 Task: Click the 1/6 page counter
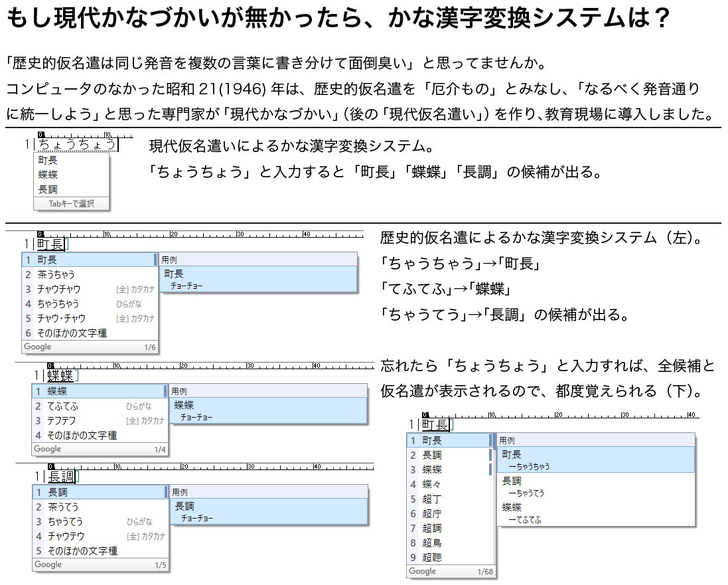(x=150, y=347)
